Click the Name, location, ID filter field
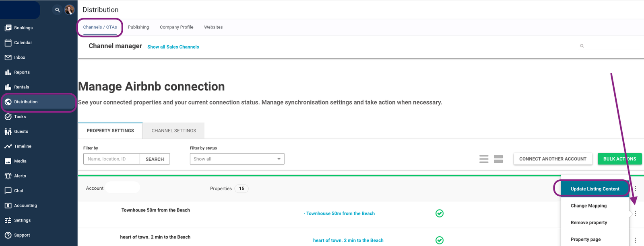Viewport: 644px width, 246px height. 111,159
